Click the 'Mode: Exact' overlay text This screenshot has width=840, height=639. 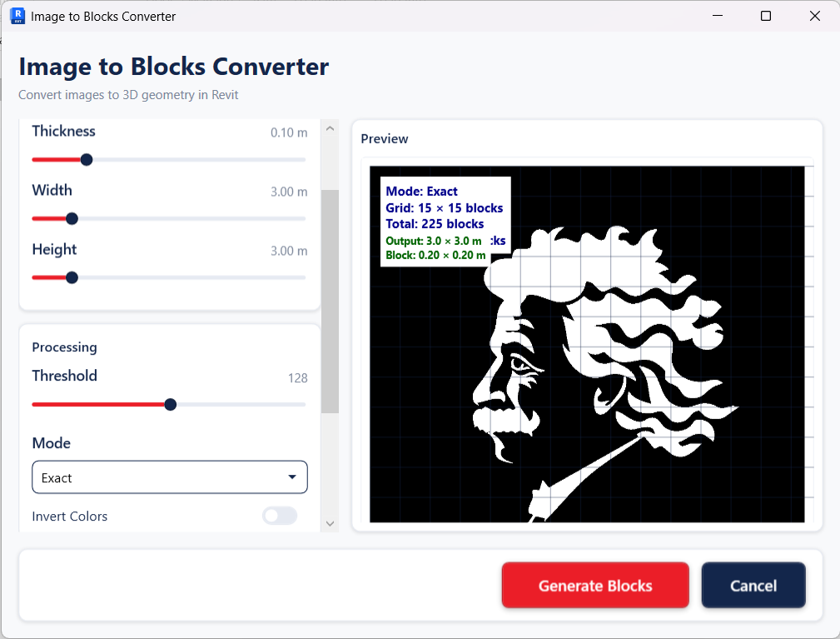coord(421,191)
